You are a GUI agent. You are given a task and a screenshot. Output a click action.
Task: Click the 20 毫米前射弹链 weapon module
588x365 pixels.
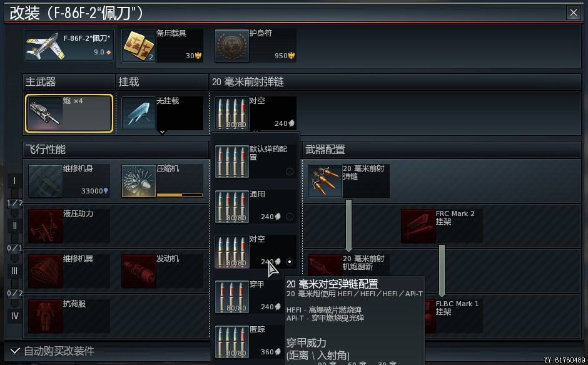click(x=349, y=181)
